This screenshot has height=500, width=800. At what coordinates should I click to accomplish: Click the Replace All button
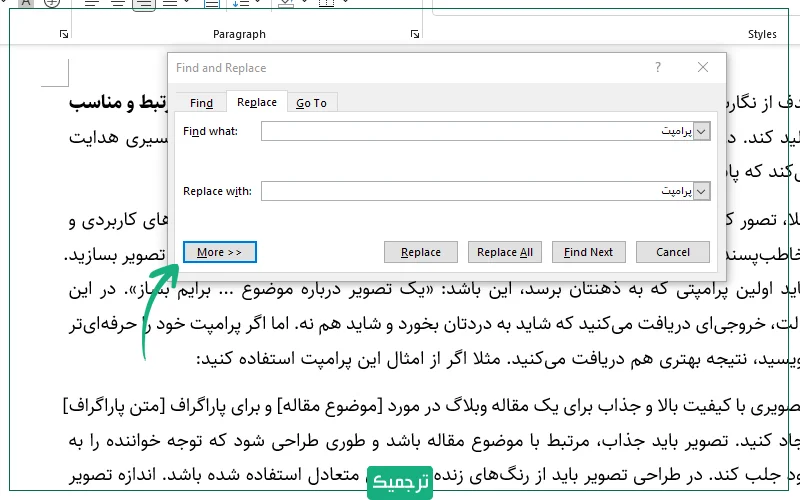click(x=505, y=252)
